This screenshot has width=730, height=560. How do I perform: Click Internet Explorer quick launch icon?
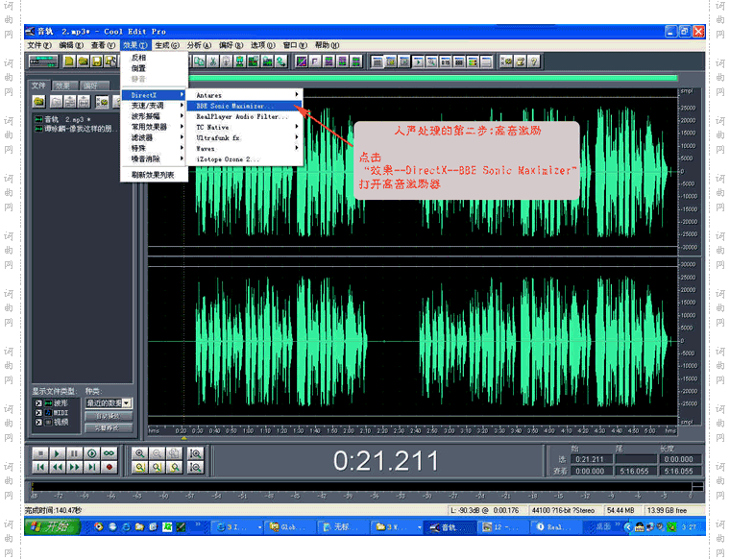[x=126, y=527]
